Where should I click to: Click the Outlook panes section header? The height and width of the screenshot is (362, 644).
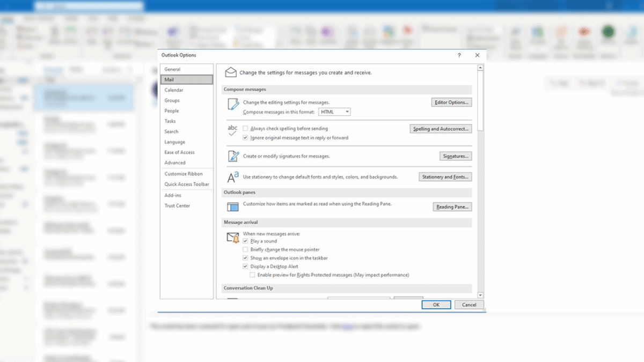[348, 192]
